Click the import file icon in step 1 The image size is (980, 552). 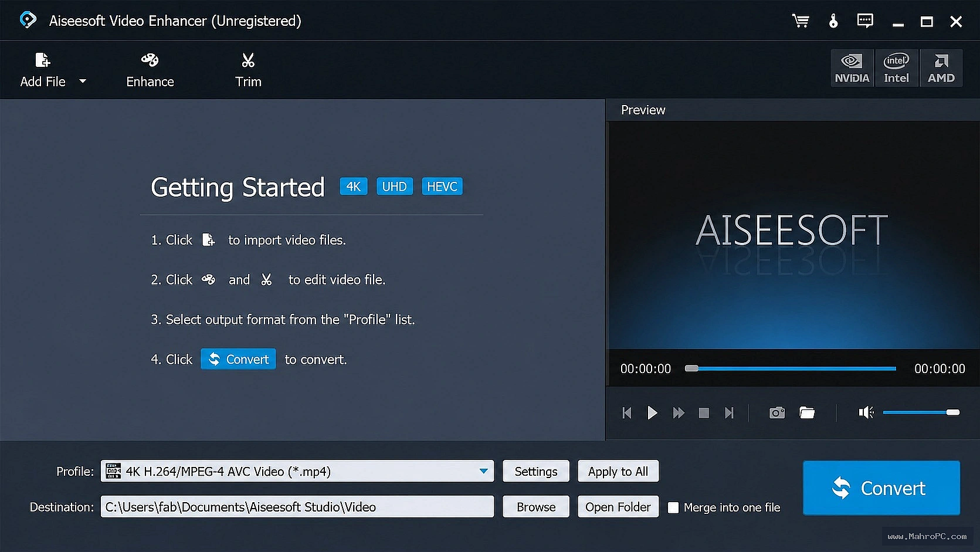[x=209, y=240]
